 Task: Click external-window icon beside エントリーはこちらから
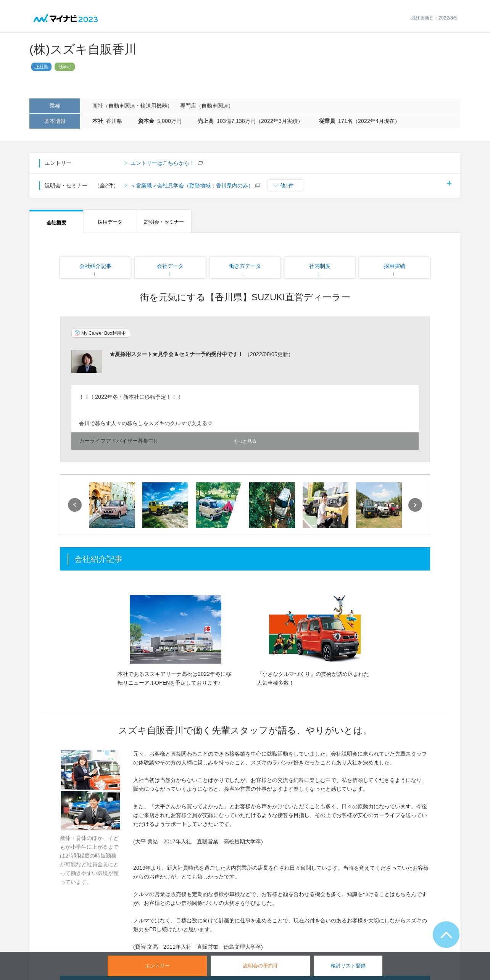click(200, 163)
